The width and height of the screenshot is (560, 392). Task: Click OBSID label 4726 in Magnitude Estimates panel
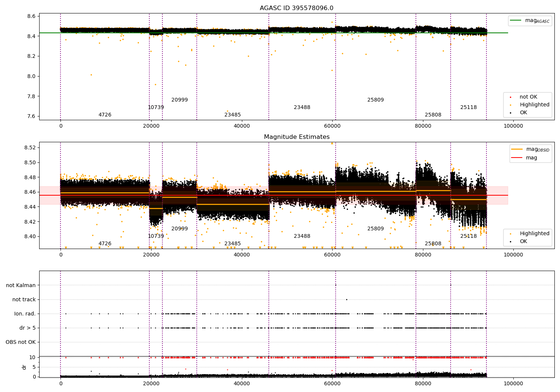pos(105,244)
